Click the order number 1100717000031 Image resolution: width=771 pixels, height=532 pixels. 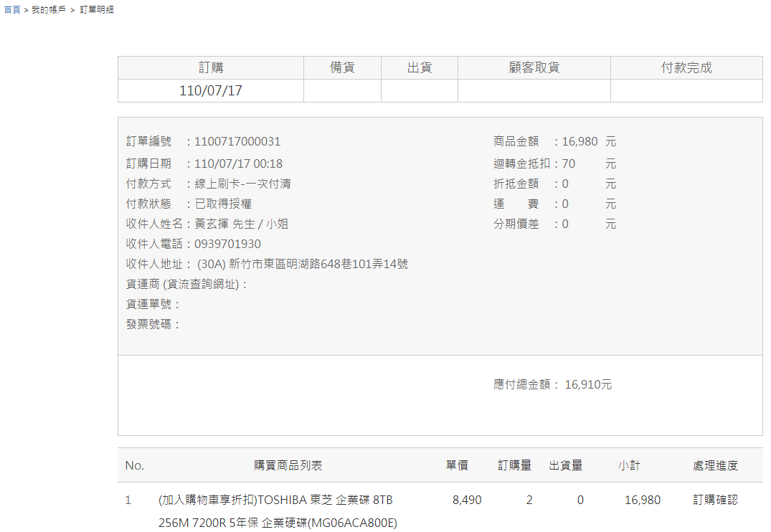(237, 142)
